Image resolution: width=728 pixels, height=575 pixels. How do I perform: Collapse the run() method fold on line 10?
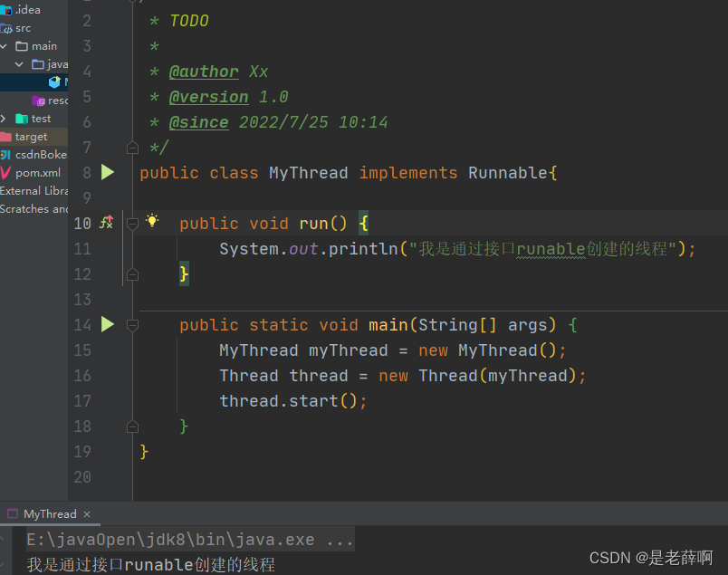pos(132,224)
